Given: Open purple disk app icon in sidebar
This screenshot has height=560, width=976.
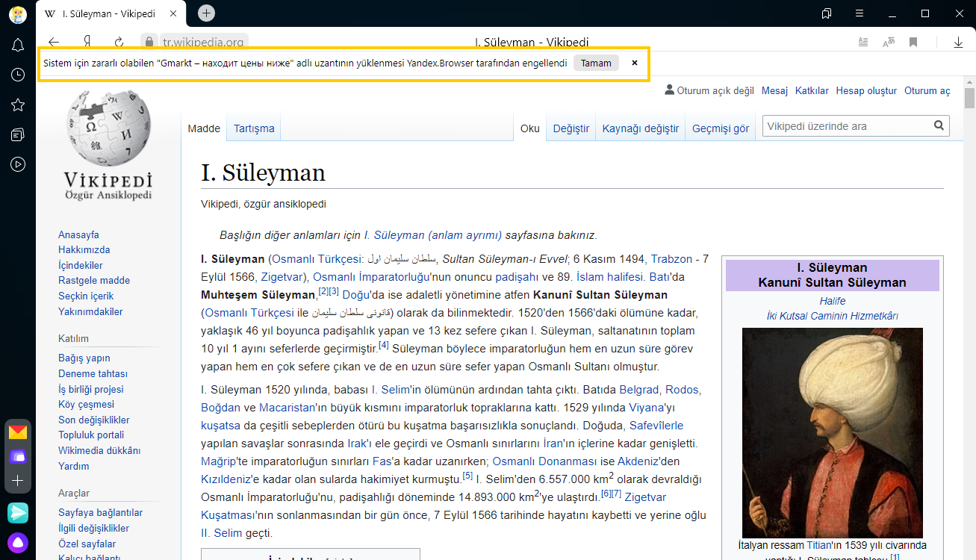Looking at the screenshot, I should (x=18, y=456).
